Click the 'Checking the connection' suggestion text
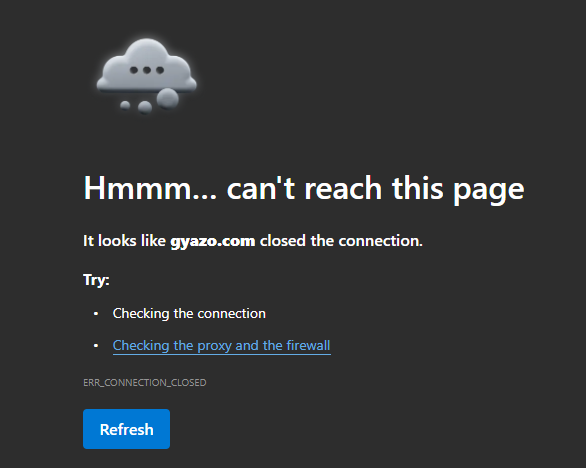 [189, 314]
